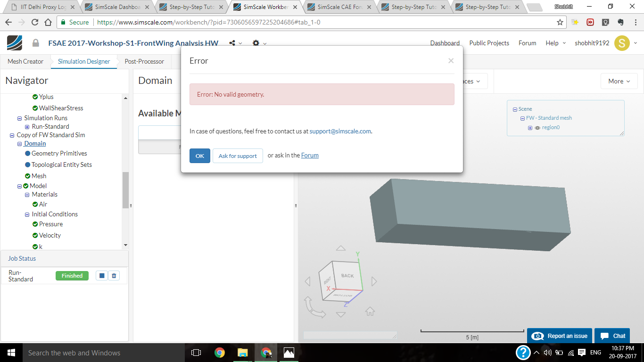644x362 pixels.
Task: Click OK in the Error dialog
Action: [x=200, y=156]
